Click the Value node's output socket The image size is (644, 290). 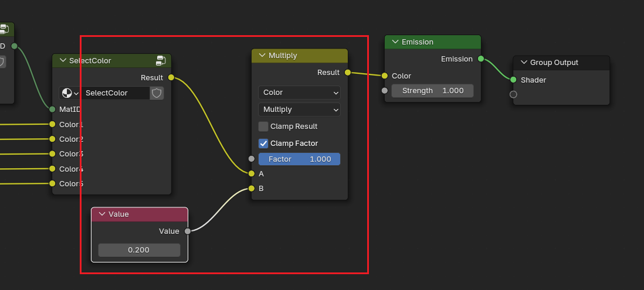[188, 231]
